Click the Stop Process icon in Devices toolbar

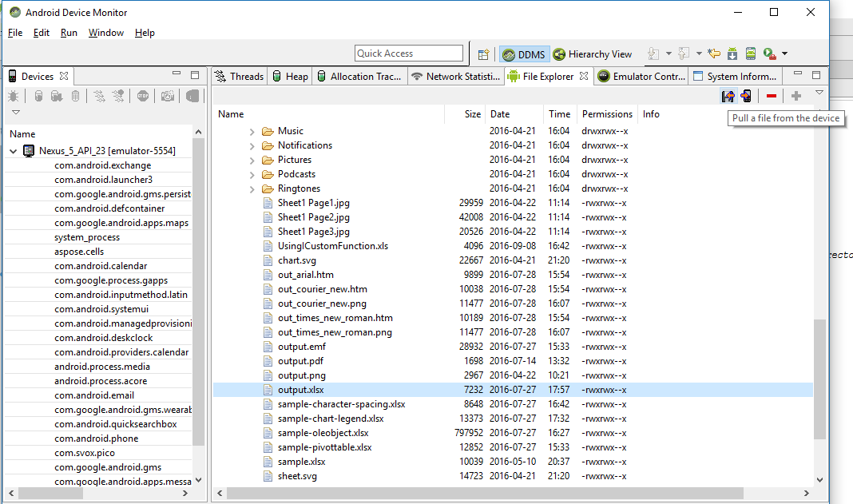pyautogui.click(x=143, y=97)
